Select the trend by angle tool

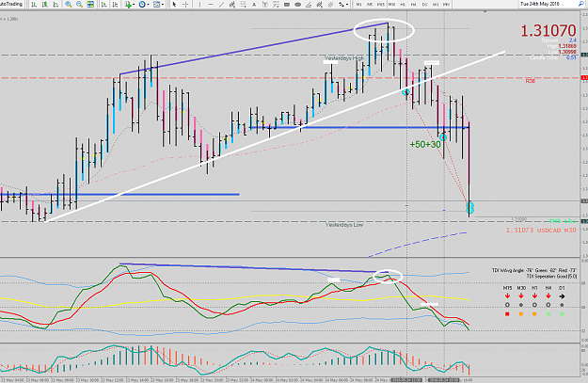[x=309, y=5]
